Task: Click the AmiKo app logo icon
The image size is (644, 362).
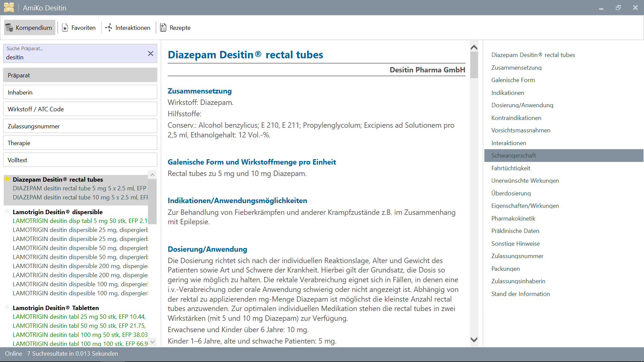Action: coord(9,7)
